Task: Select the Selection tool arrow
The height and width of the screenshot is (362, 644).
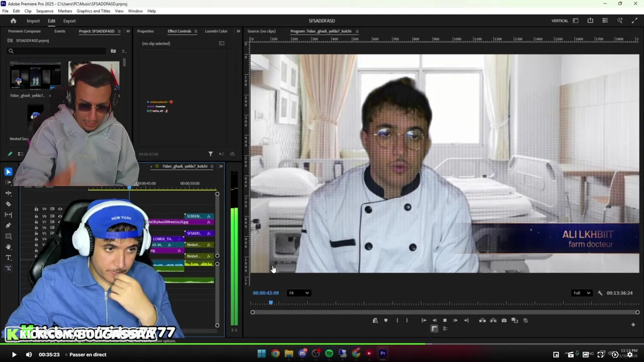Action: click(8, 172)
